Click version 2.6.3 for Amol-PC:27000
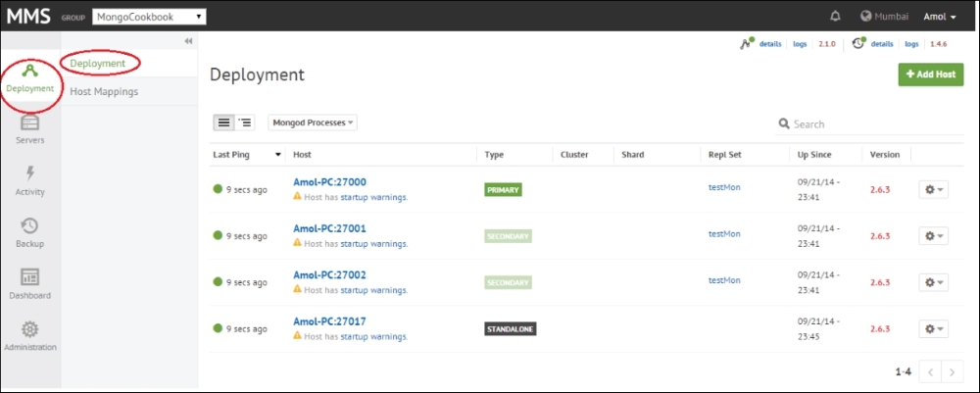 880,189
